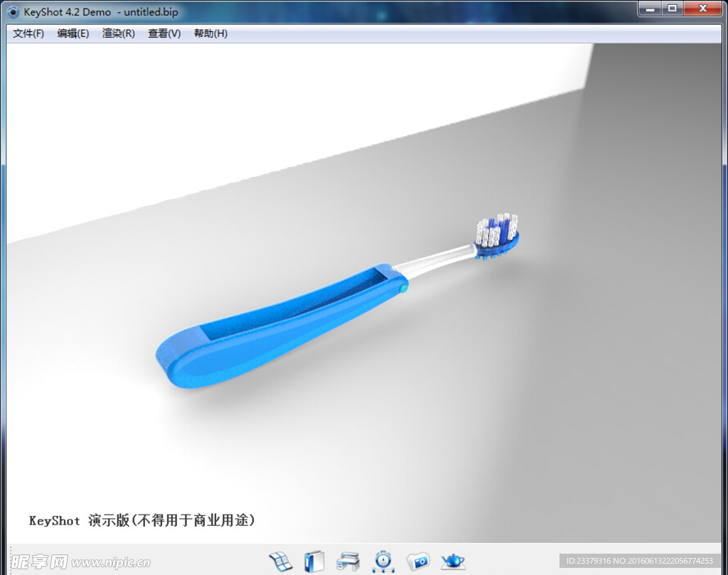
Task: Open the 文件(F) menu
Action: pyautogui.click(x=28, y=33)
